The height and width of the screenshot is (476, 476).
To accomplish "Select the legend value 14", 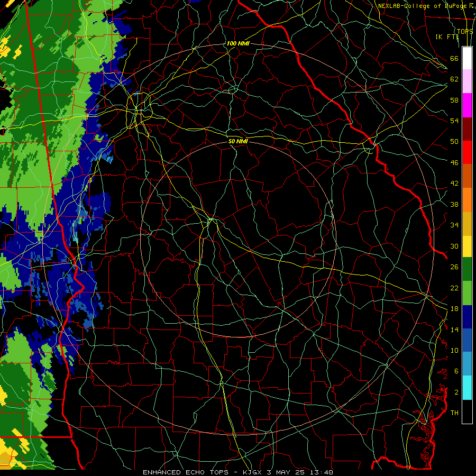I will (454, 329).
